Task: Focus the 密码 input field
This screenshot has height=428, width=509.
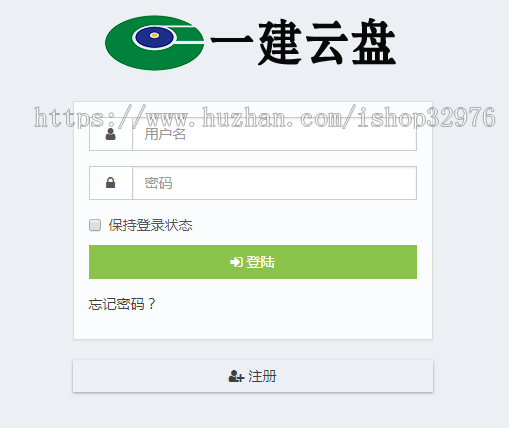Action: click(274, 183)
